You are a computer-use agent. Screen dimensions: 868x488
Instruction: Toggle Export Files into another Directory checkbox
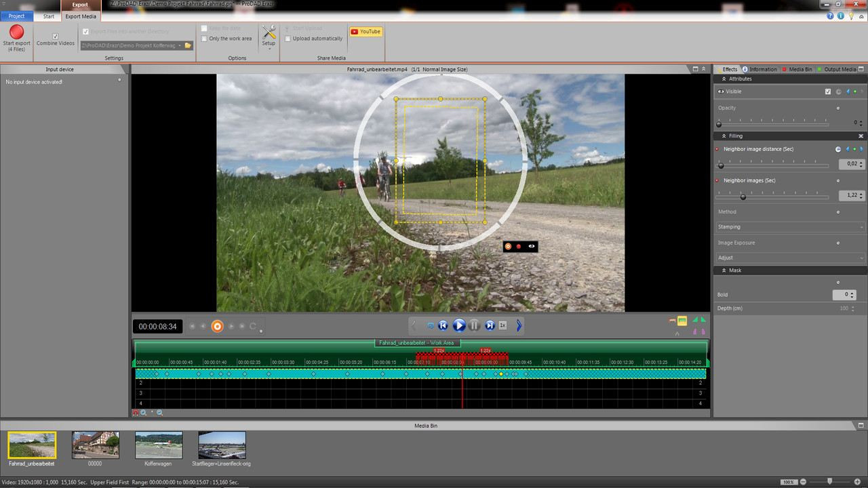(85, 31)
